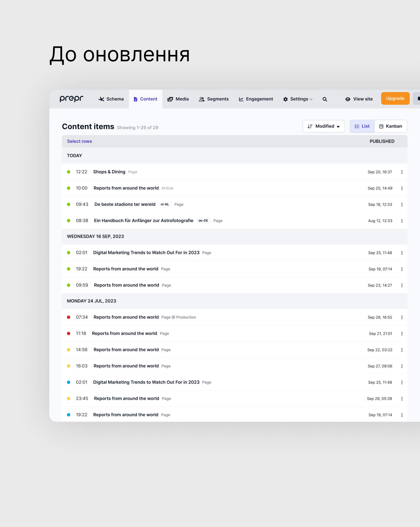
Task: Open the Engagement tab
Action: [x=256, y=99]
